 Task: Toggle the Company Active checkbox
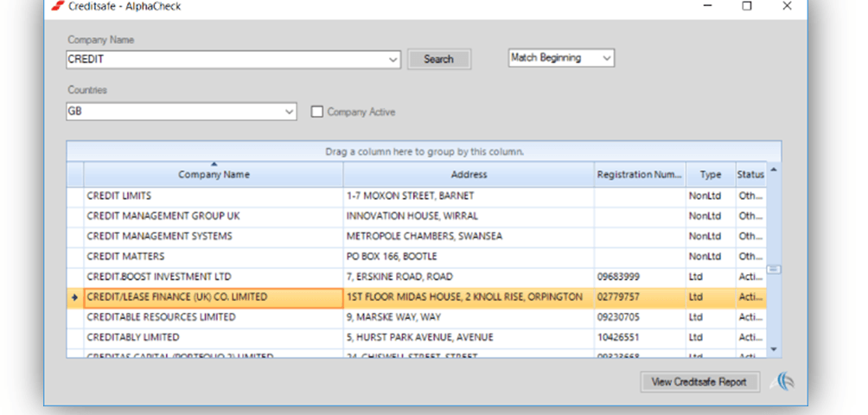316,112
